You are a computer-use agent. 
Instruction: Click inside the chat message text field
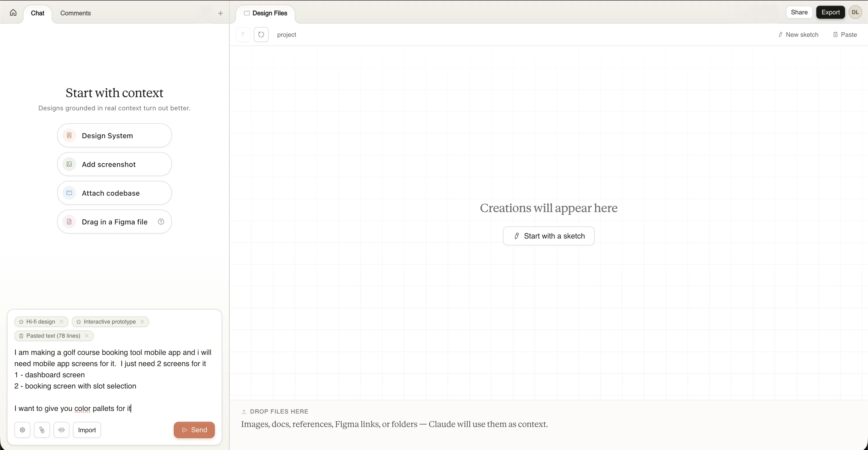tap(114, 380)
